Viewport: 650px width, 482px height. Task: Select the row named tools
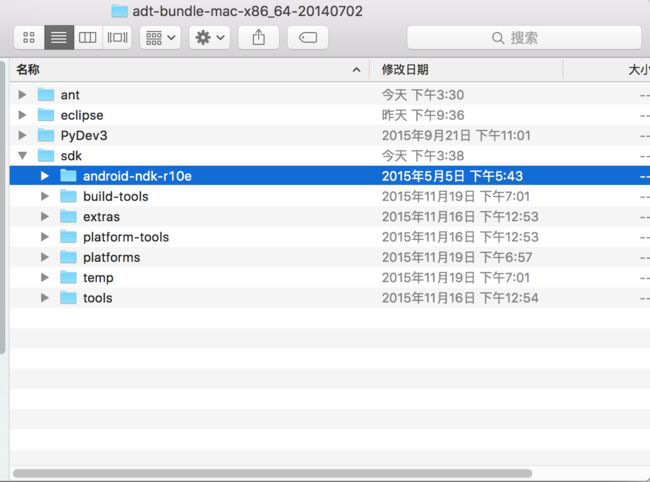(x=330, y=298)
